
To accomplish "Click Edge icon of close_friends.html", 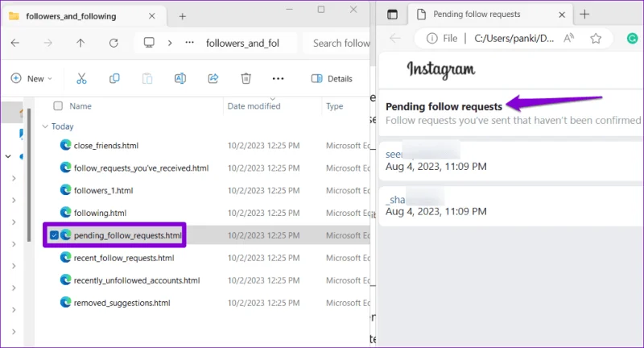I will coord(65,145).
